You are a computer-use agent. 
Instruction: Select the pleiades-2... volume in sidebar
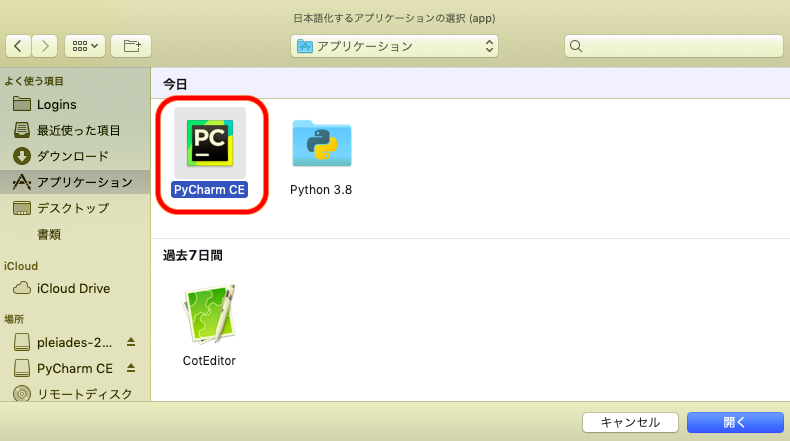coord(75,343)
